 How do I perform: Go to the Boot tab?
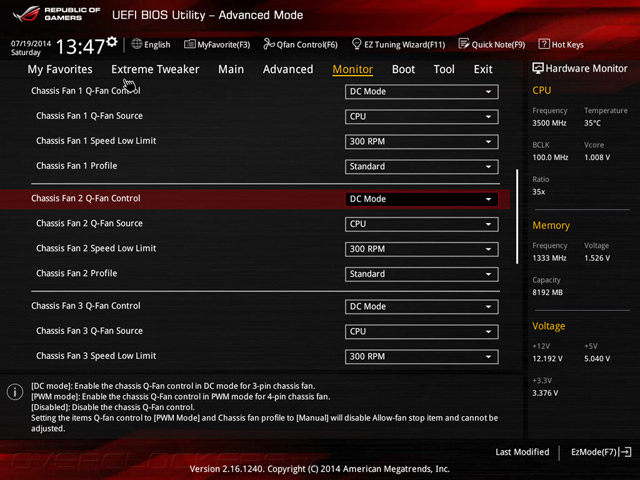pos(403,69)
